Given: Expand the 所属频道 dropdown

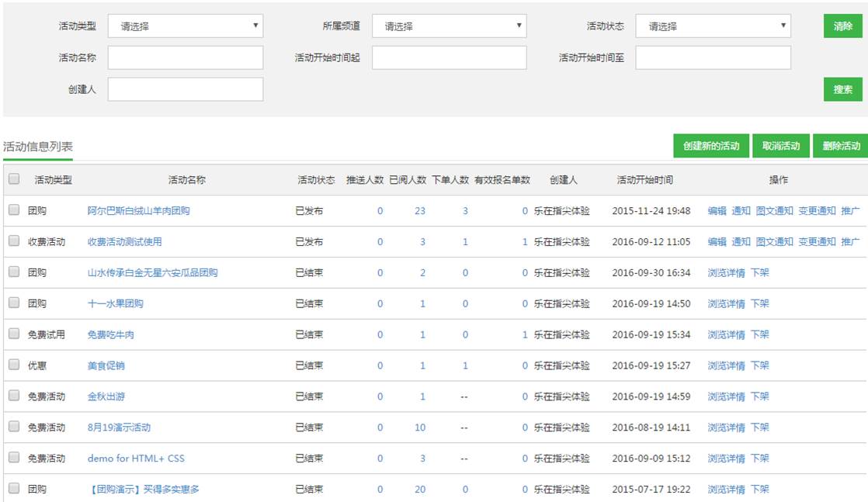Looking at the screenshot, I should [449, 26].
